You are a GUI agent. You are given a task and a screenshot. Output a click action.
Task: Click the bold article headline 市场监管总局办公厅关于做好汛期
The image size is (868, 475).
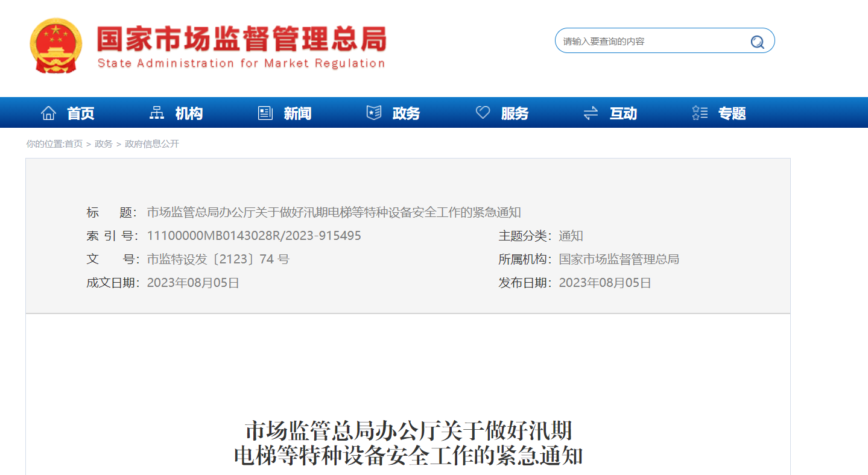coord(408,431)
